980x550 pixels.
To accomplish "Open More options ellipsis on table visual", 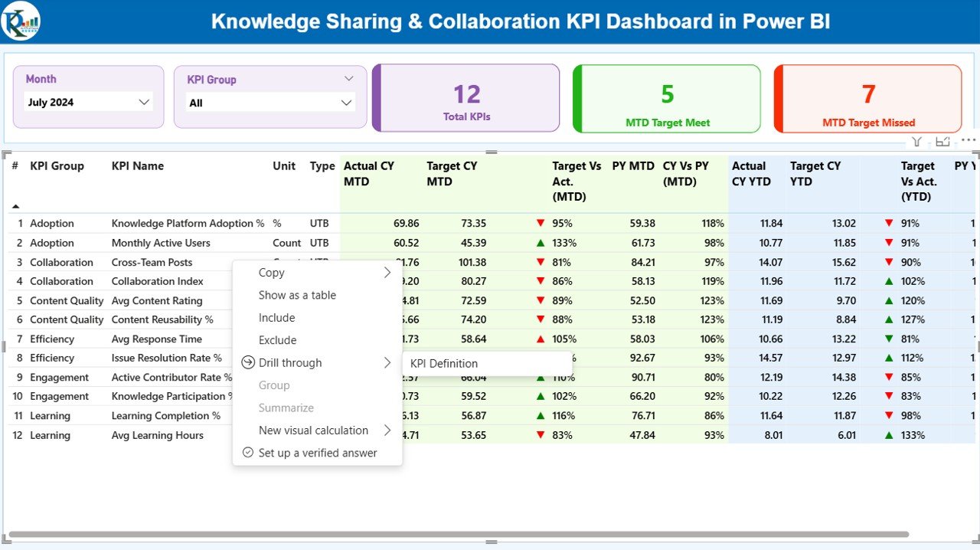I will tap(969, 141).
